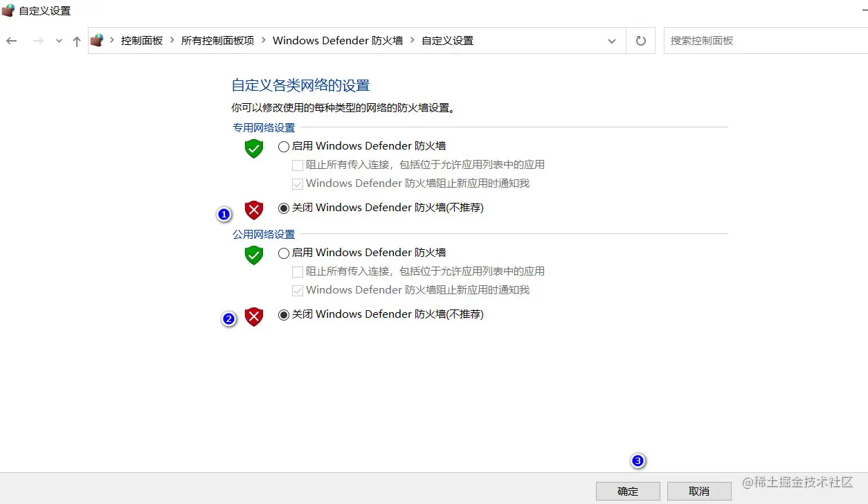Toggle notify on new app block under 专用网络

(x=297, y=184)
